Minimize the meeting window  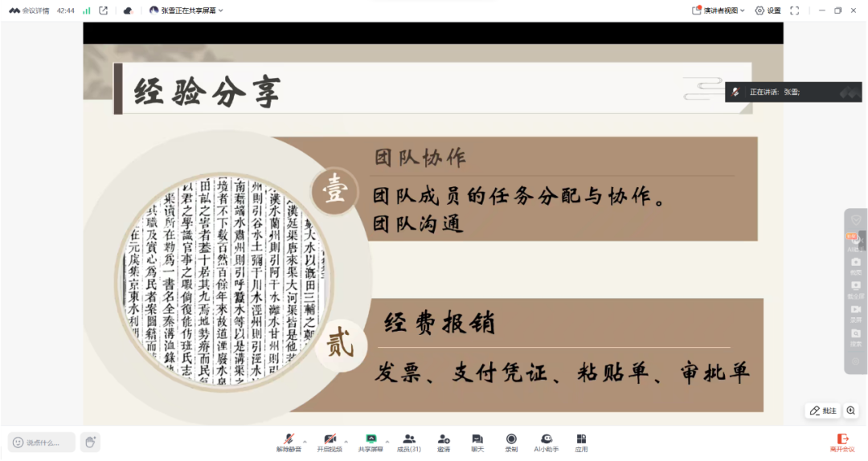[x=821, y=10]
